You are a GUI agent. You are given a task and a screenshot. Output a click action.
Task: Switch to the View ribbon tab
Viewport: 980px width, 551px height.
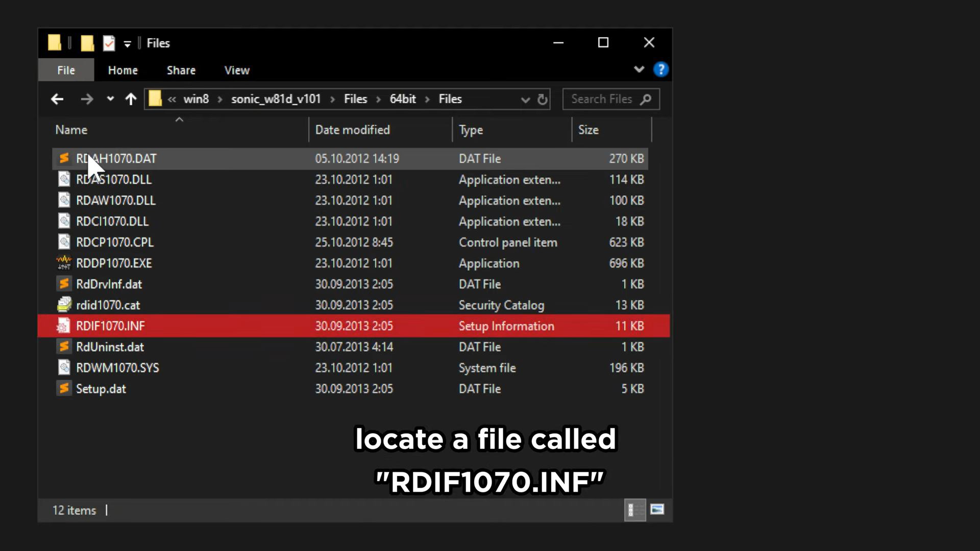[237, 70]
